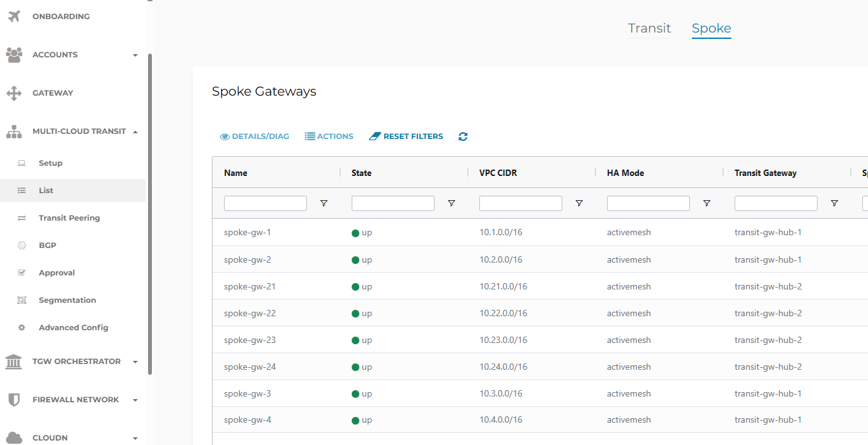Click the Transit Peering arrows icon
Screen dimensions: 868x445
22,218
